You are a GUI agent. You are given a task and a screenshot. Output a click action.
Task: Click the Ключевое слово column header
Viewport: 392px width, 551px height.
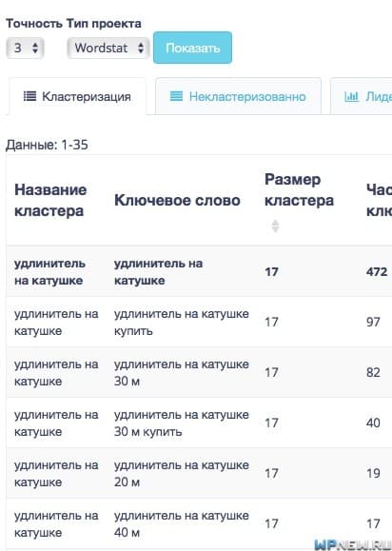pyautogui.click(x=177, y=200)
